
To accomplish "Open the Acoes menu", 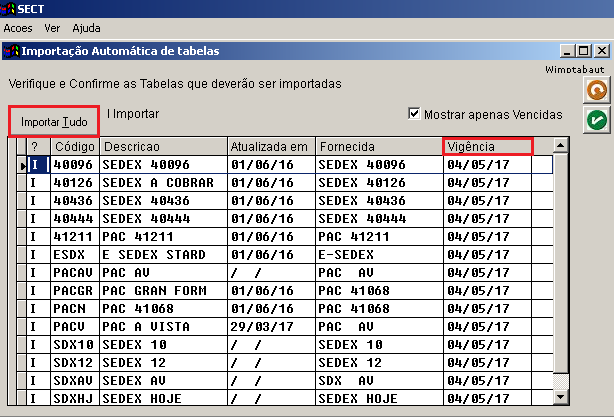I will [18, 28].
